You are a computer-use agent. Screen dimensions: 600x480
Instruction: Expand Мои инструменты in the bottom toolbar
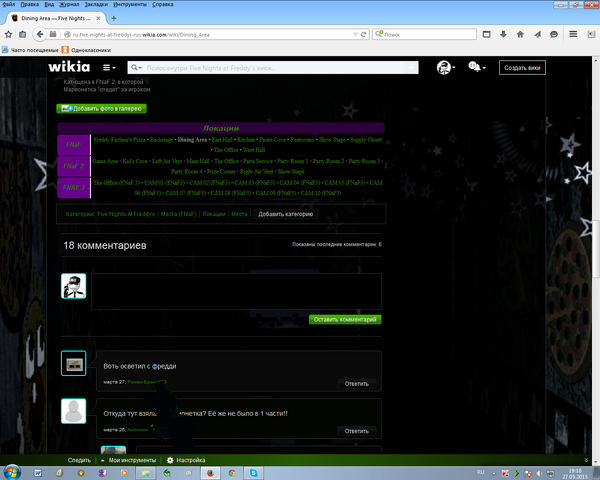(x=129, y=460)
